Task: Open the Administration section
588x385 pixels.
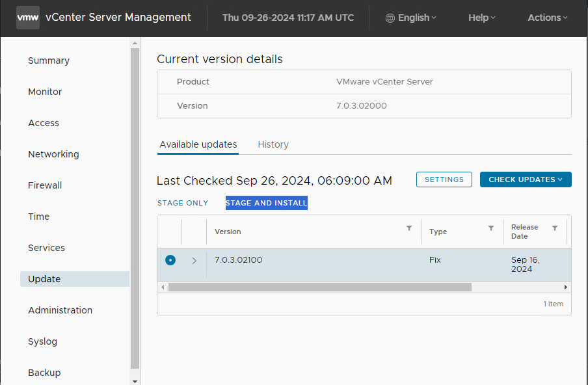Action: coord(60,310)
